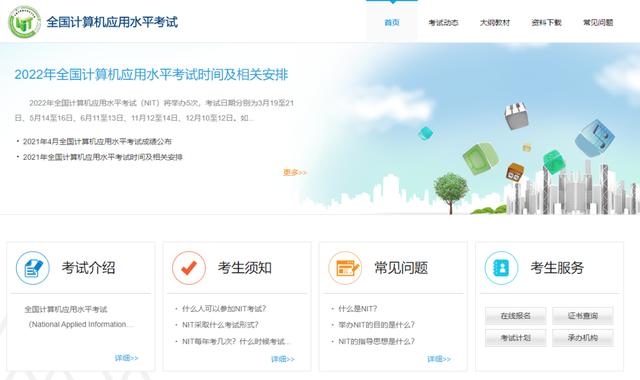
Task: Open the 资料下载 navigation tab
Action: 546,22
